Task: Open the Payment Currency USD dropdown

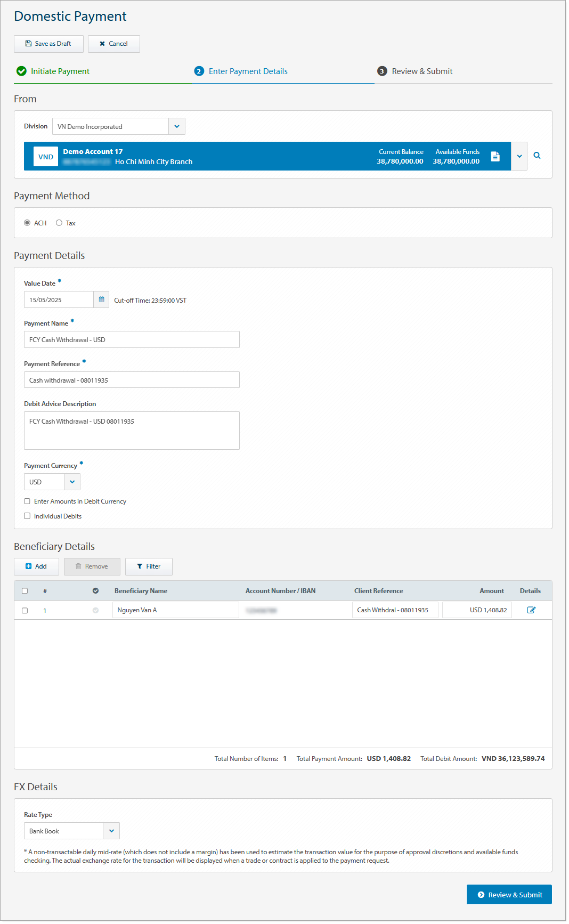Action: pyautogui.click(x=72, y=482)
